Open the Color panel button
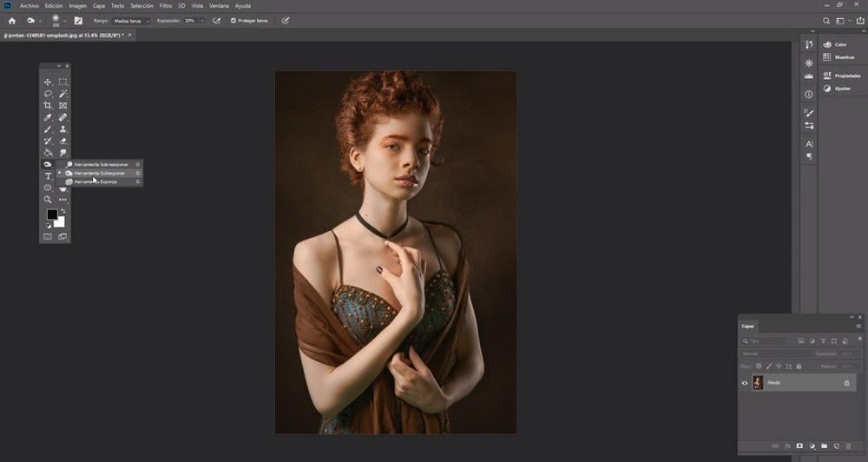 pyautogui.click(x=835, y=44)
